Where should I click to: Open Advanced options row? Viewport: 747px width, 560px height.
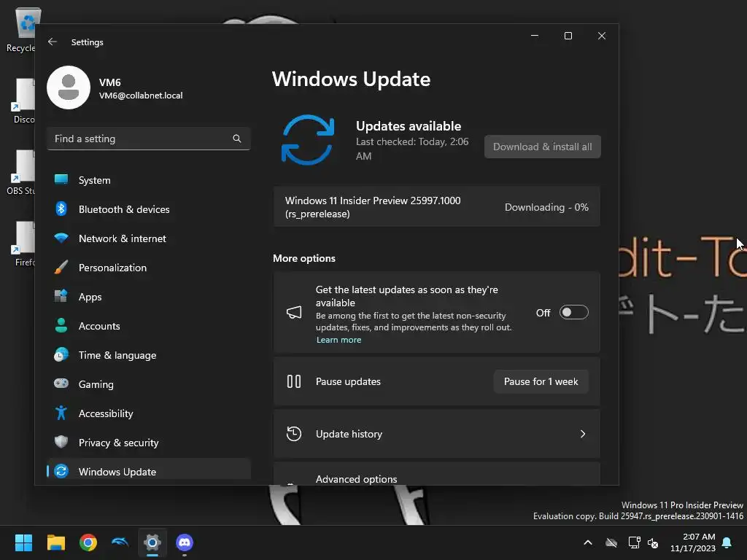[x=437, y=474]
